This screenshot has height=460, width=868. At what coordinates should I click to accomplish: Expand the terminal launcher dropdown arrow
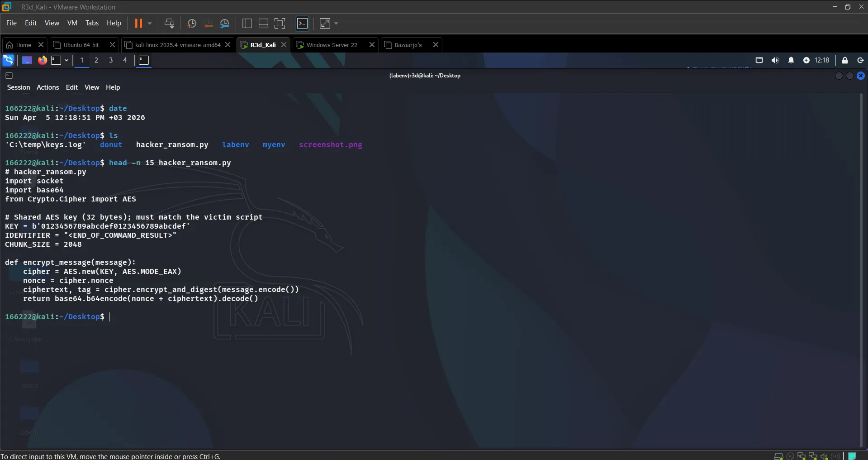click(66, 60)
